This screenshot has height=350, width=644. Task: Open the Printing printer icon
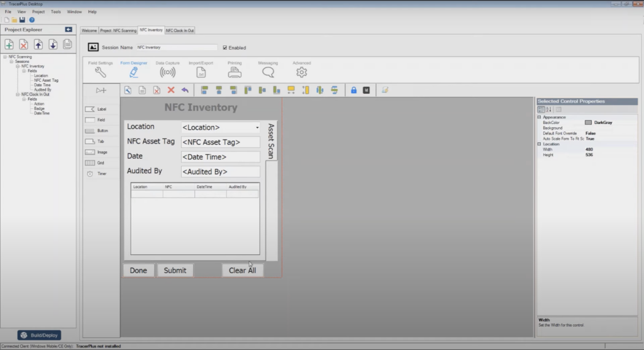(235, 72)
